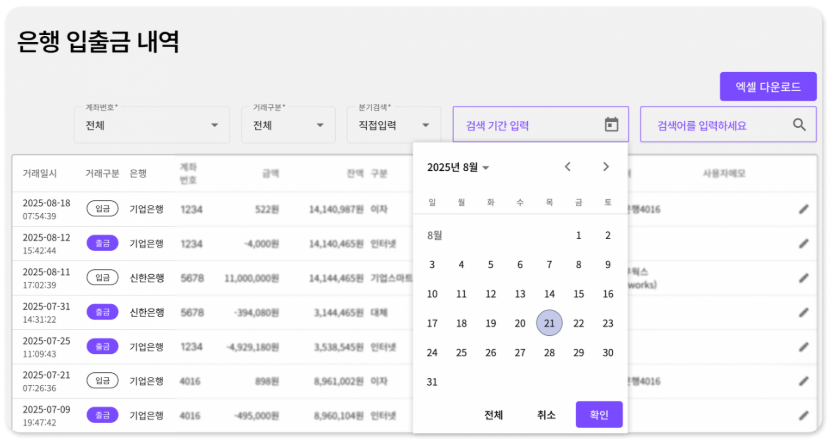Open the 거래구분 dropdown
837x440 pixels.
[288, 125]
